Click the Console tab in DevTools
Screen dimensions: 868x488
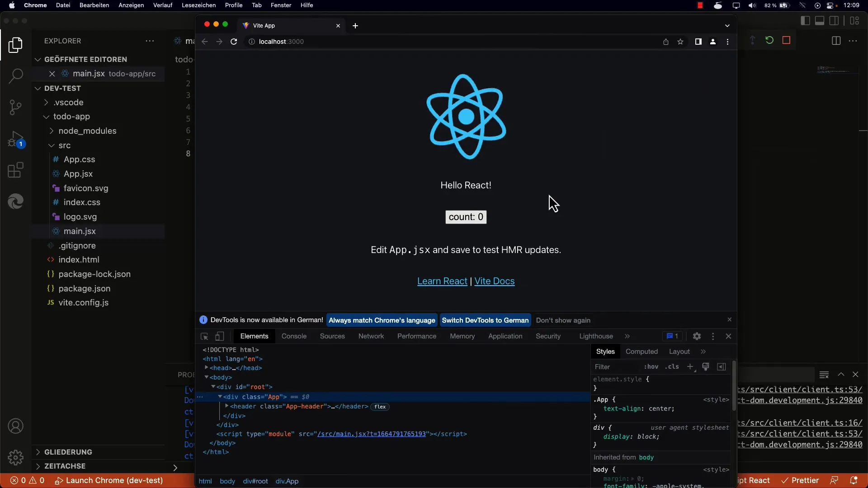(x=294, y=335)
